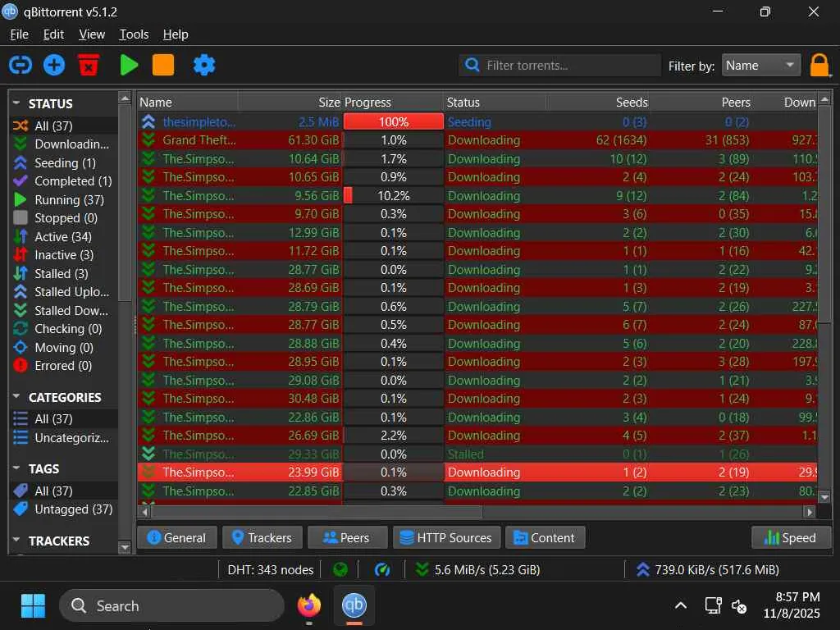Click the muted volume tray icon
Viewport: 840px width, 630px height.
(x=739, y=606)
